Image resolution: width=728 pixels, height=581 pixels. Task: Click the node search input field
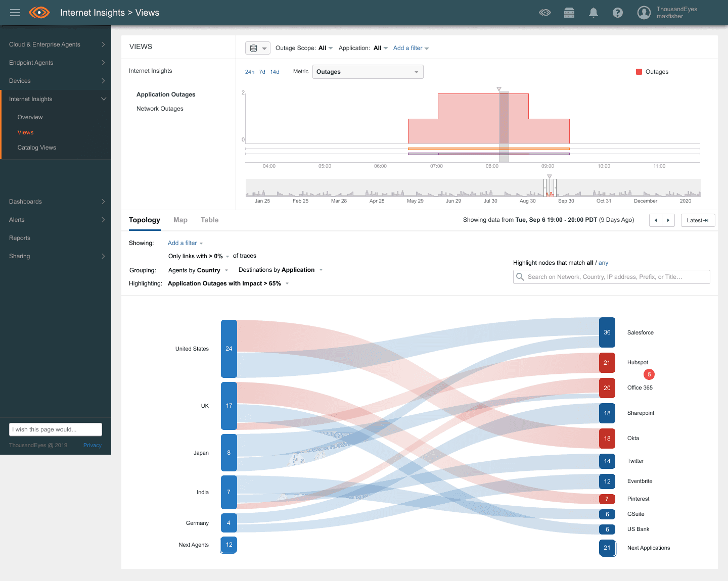point(612,277)
